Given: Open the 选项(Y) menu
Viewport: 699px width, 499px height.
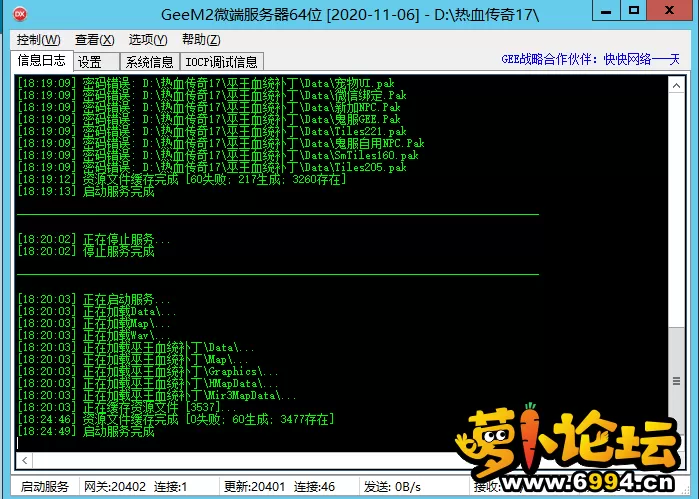Looking at the screenshot, I should point(148,40).
